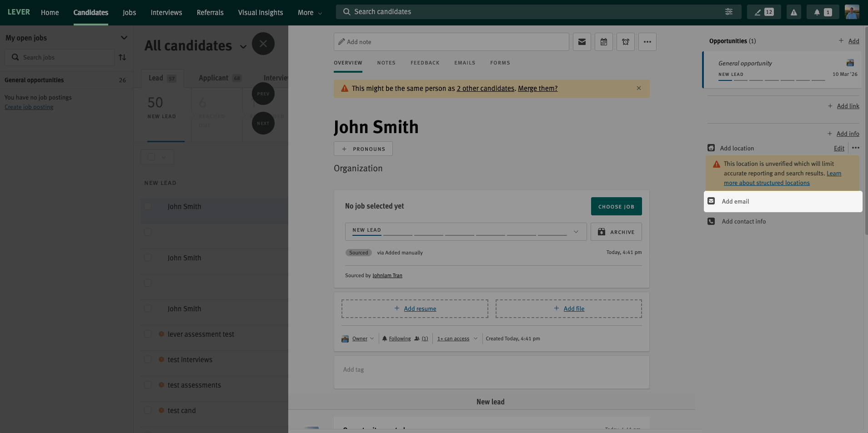The height and width of the screenshot is (433, 868).
Task: Expand the New Lead stage dropdown
Action: click(576, 232)
